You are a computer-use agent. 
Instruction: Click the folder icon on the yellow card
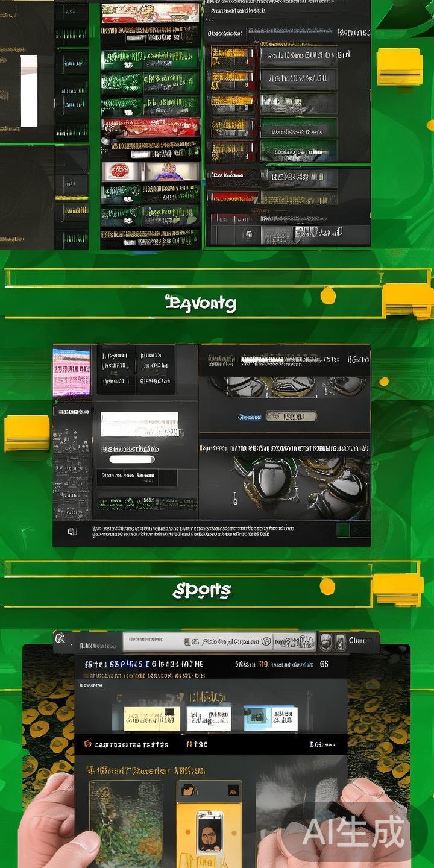(x=189, y=790)
